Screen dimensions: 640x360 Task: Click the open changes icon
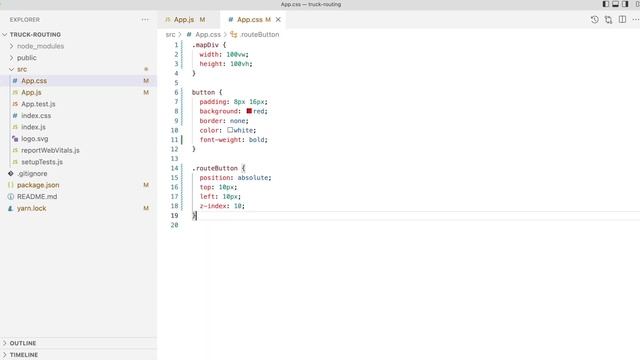(608, 20)
